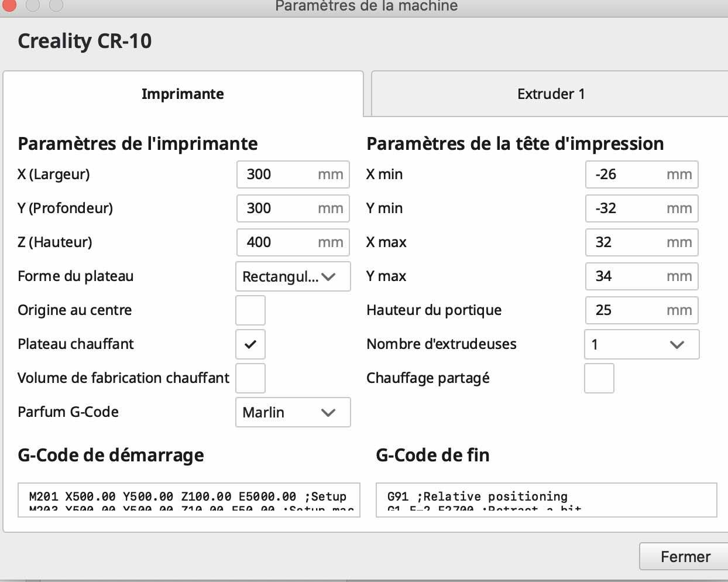Click the 'Volume de fabrication chauffant' label

click(123, 378)
